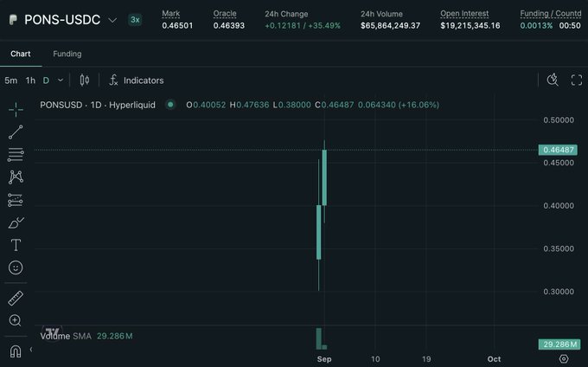Enter fullscreen chart mode
The image size is (588, 367).
pyautogui.click(x=577, y=80)
